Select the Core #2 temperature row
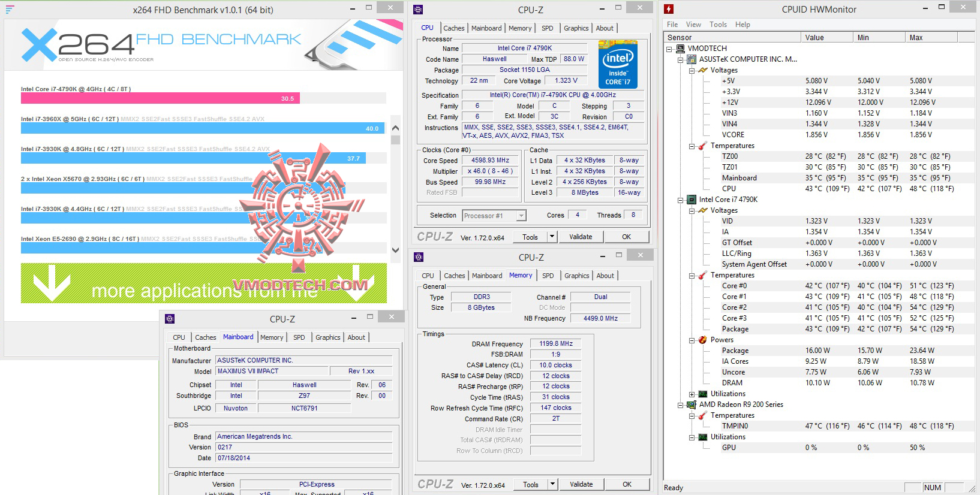This screenshot has width=980, height=495. 819,307
